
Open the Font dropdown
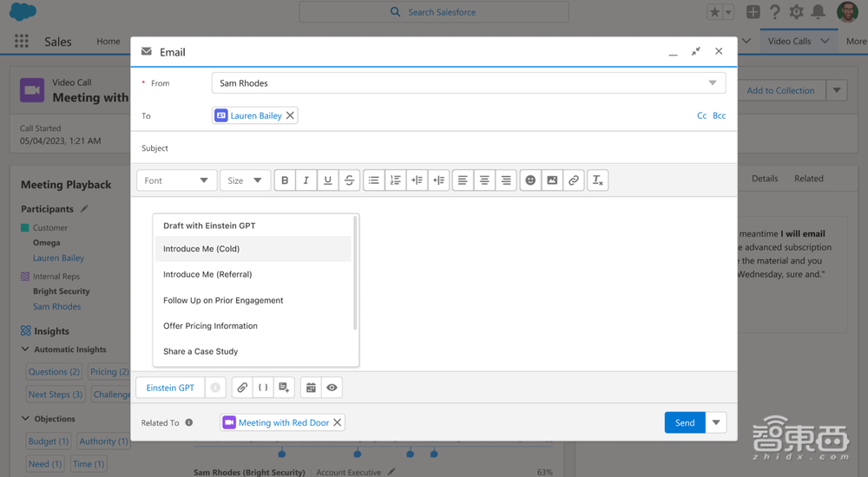[x=176, y=180]
